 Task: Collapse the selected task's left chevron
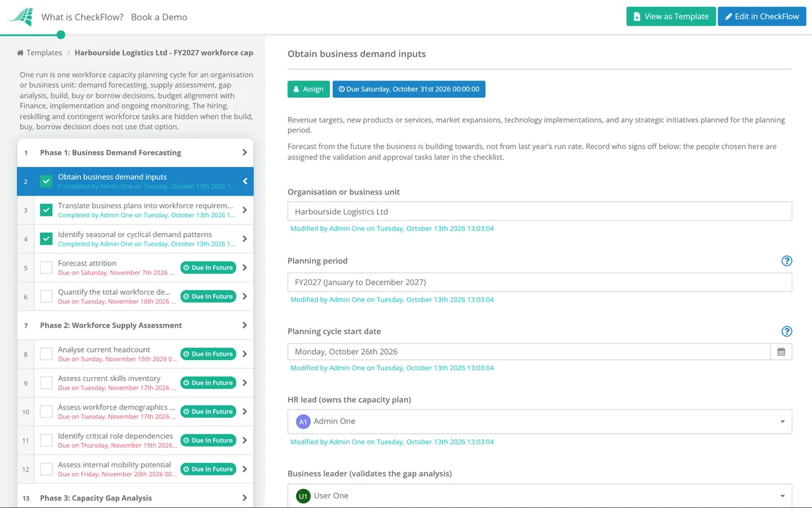coord(245,182)
